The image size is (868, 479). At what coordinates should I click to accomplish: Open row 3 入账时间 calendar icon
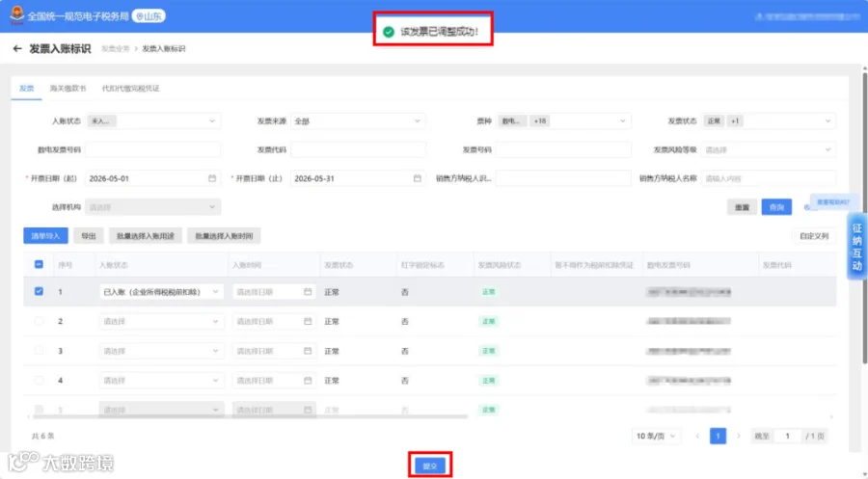tap(308, 351)
